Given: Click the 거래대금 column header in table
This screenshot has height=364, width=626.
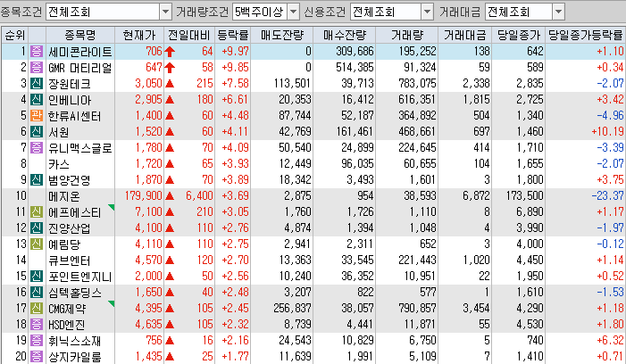Looking at the screenshot, I should [x=464, y=35].
